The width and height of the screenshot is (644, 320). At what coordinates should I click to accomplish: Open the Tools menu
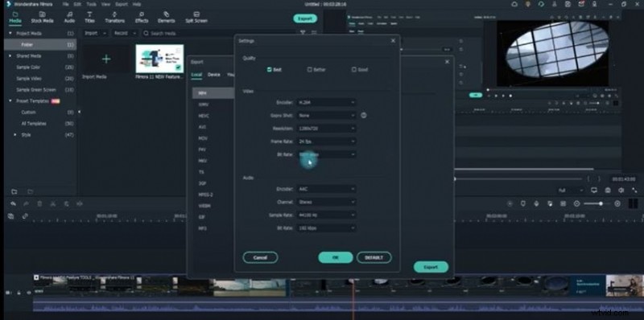pos(92,4)
